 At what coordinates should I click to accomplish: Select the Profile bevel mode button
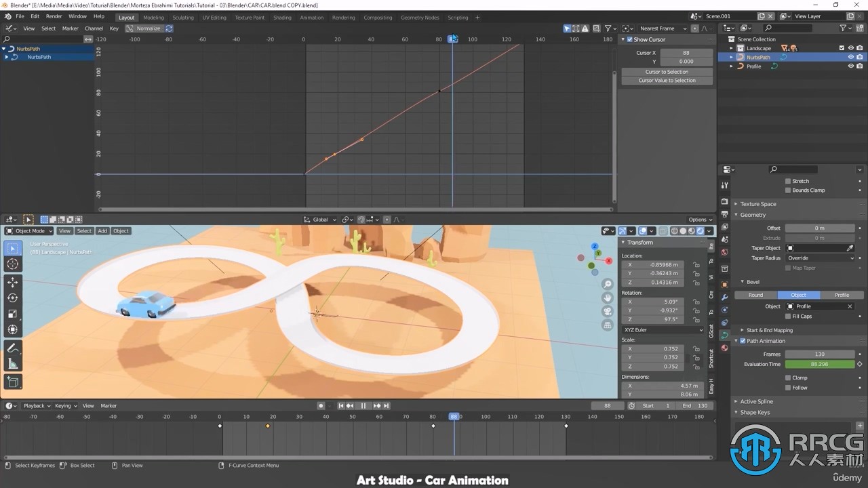click(842, 295)
